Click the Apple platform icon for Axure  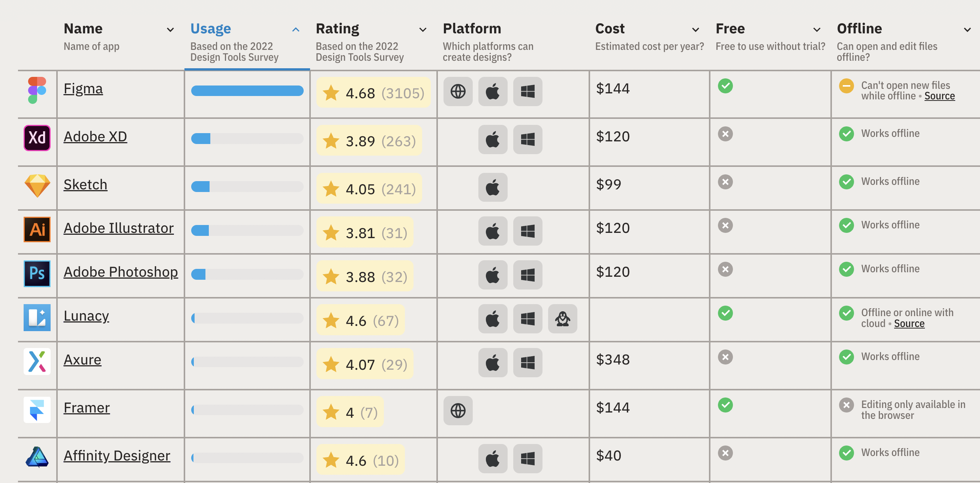(x=493, y=362)
